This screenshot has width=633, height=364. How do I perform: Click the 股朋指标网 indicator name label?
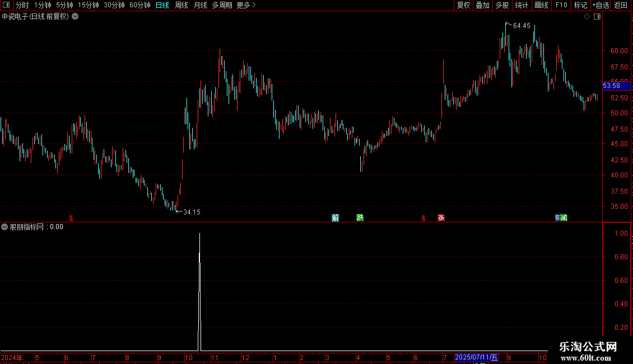click(27, 227)
